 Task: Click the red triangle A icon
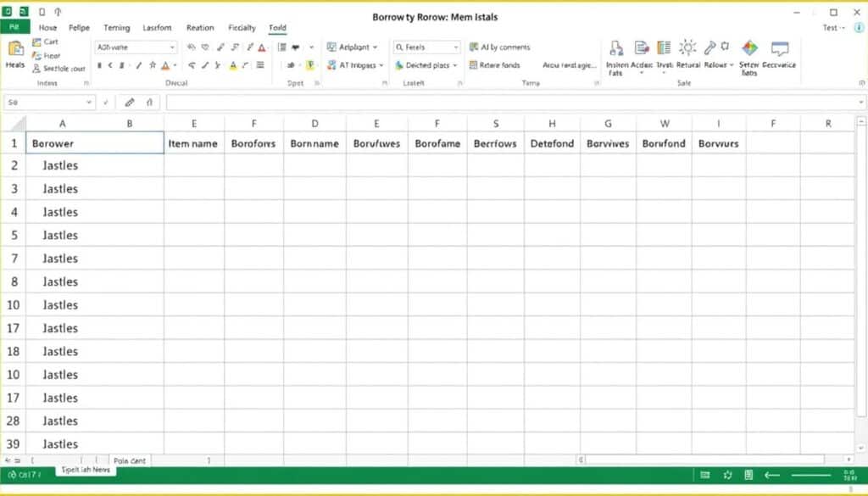tap(262, 47)
